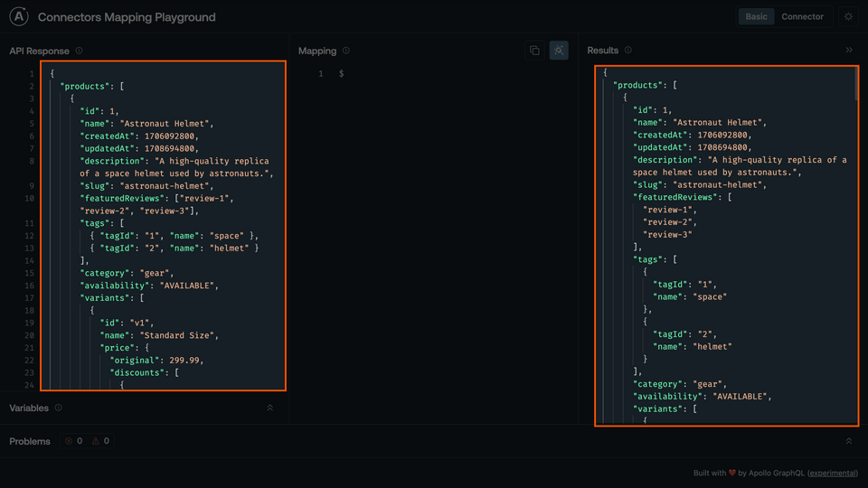868x488 pixels.
Task: Toggle the light/dark theme icon
Action: coord(848,16)
